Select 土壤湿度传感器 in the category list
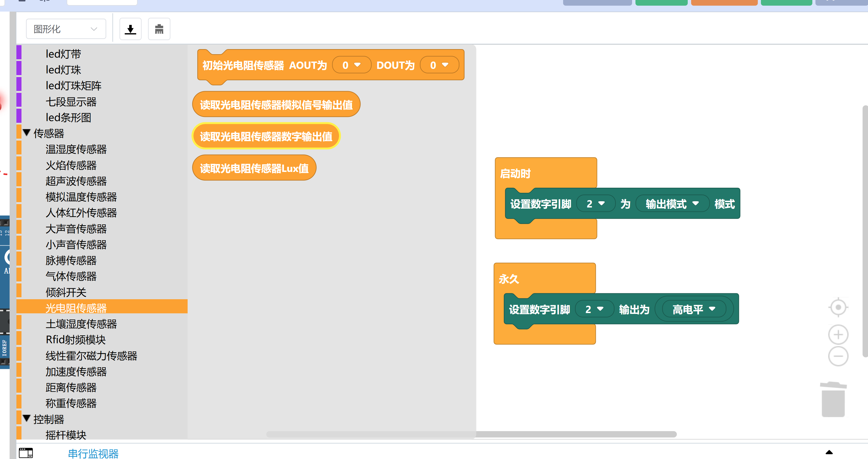 click(x=81, y=324)
